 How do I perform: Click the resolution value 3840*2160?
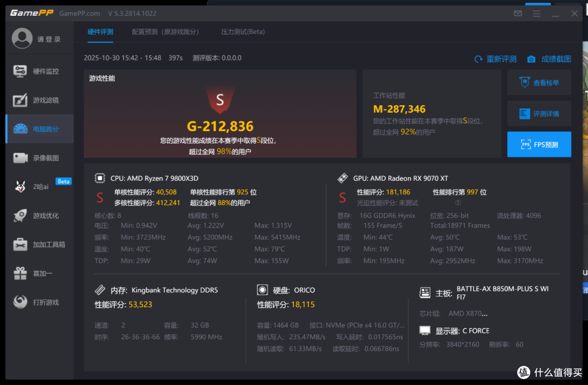[463, 345]
